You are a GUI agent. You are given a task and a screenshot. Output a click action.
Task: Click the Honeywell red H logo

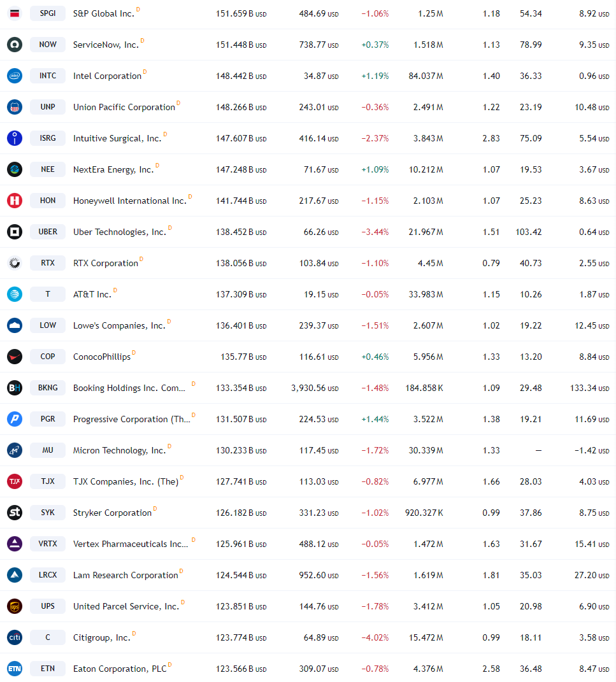click(x=15, y=201)
